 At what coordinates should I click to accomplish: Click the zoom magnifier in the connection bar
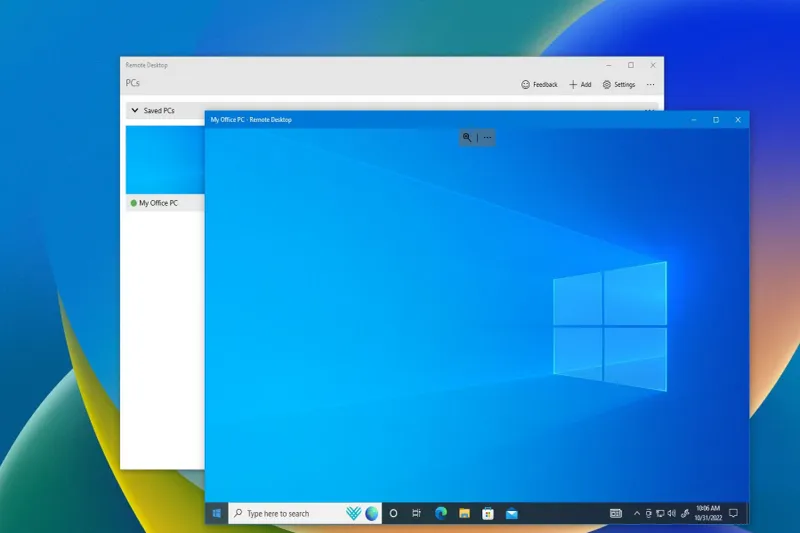click(467, 137)
